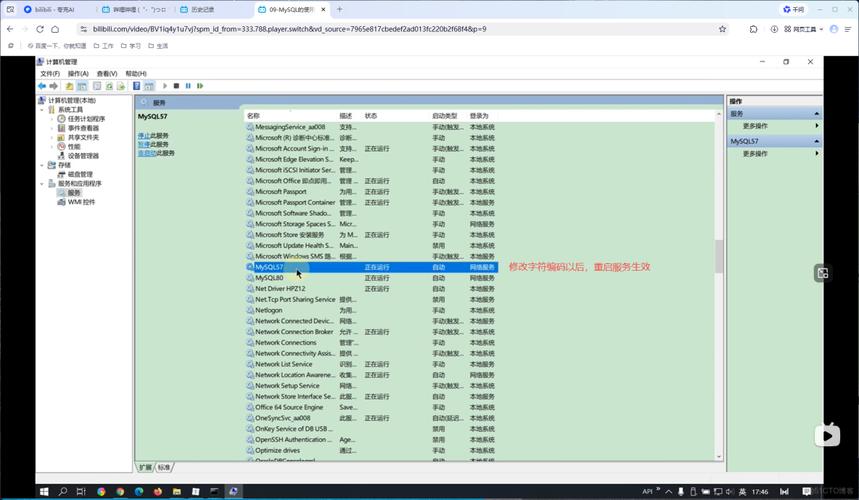This screenshot has height=500, width=859.
Task: Expand the 共享文件夹 tree node
Action: tap(52, 137)
